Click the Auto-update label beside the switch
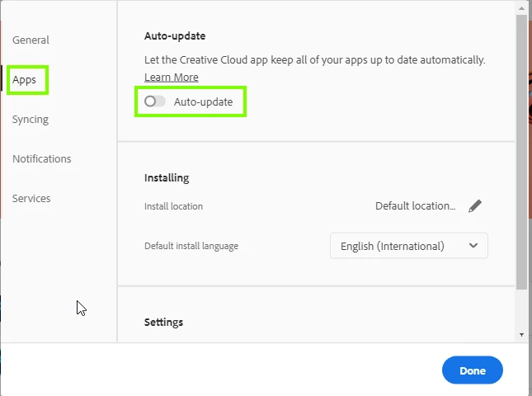The height and width of the screenshot is (396, 532). click(203, 101)
